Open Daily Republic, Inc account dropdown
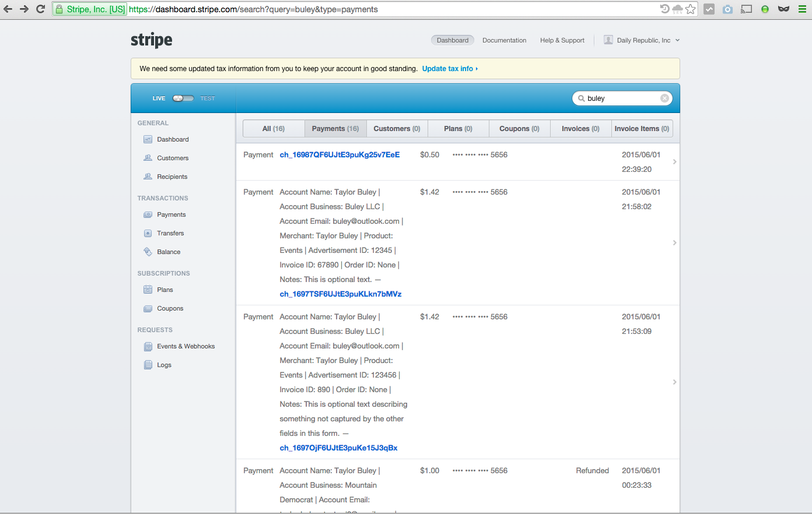Image resolution: width=812 pixels, height=514 pixels. click(x=642, y=40)
